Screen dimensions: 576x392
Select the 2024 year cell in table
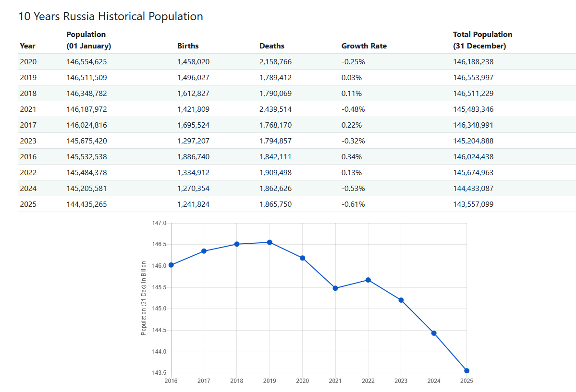[x=28, y=188]
